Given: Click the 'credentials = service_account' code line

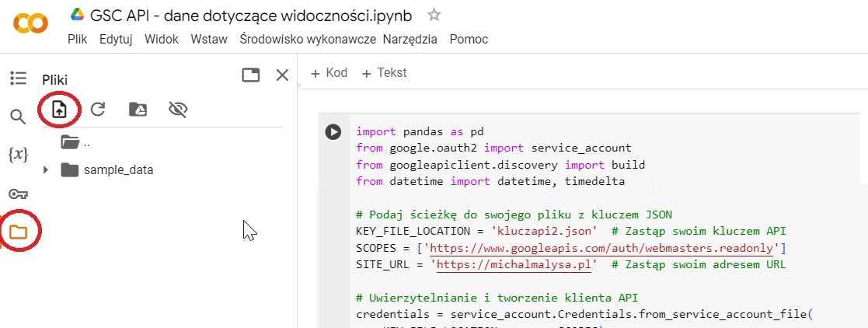Looking at the screenshot, I should (x=584, y=314).
